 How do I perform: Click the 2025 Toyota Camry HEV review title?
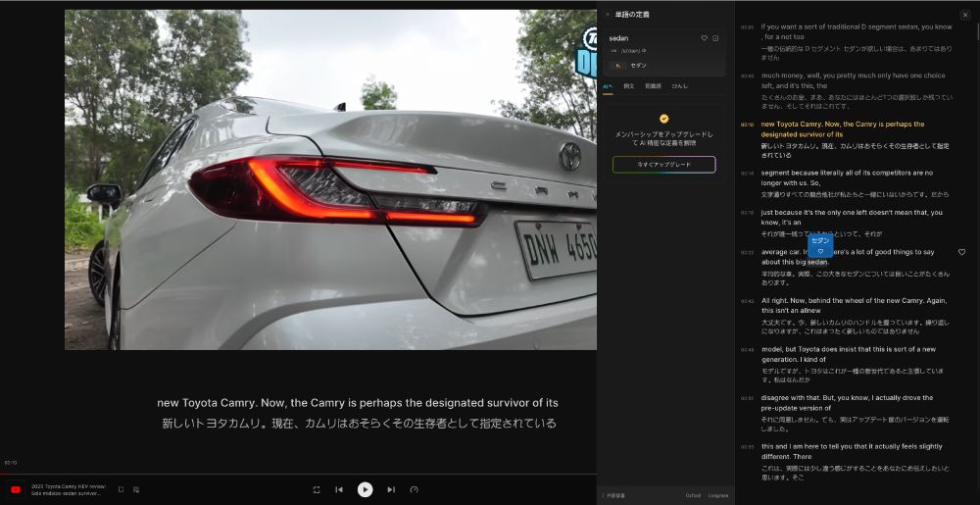coord(69,489)
